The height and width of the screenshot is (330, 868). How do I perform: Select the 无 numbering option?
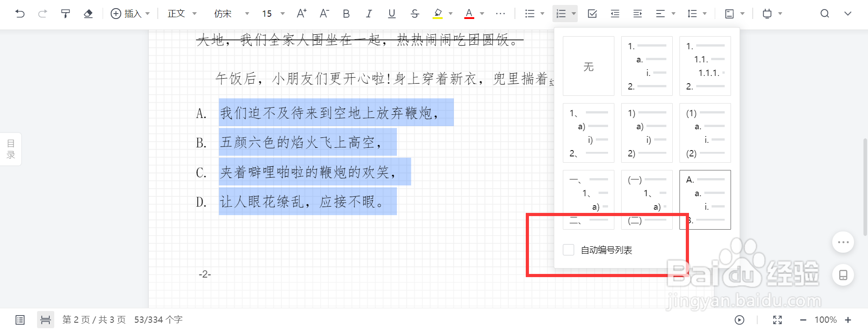588,66
